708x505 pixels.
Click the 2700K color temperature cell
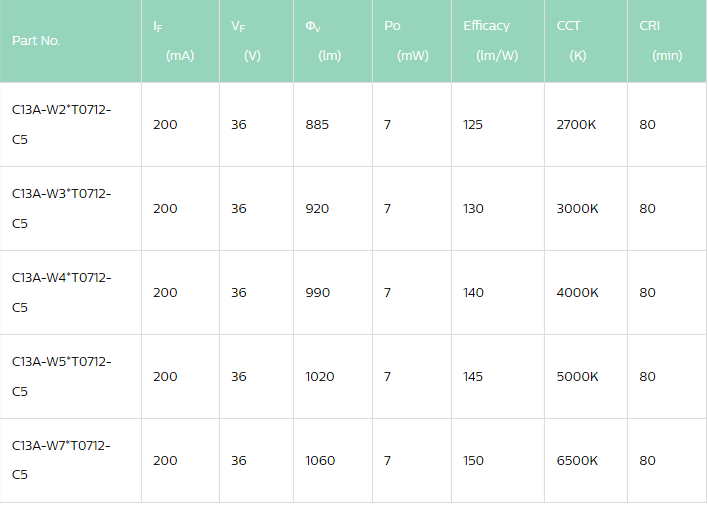click(x=577, y=125)
